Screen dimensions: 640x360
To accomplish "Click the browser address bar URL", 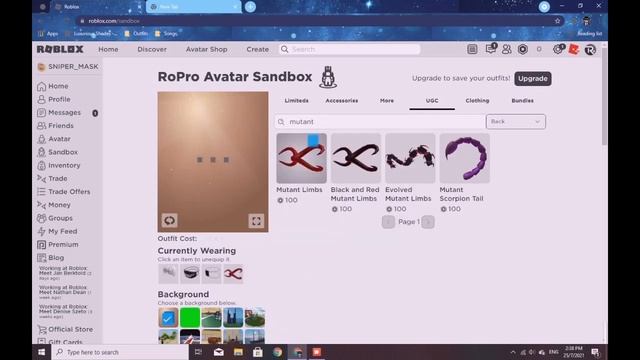I will (114, 21).
